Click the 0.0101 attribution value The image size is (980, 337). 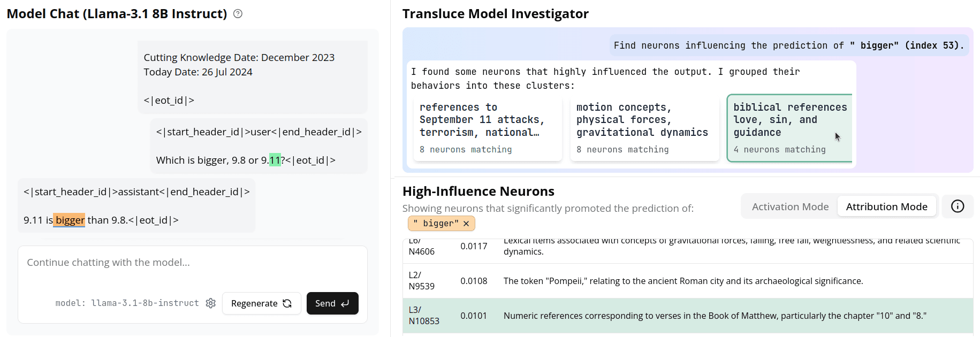(x=474, y=316)
